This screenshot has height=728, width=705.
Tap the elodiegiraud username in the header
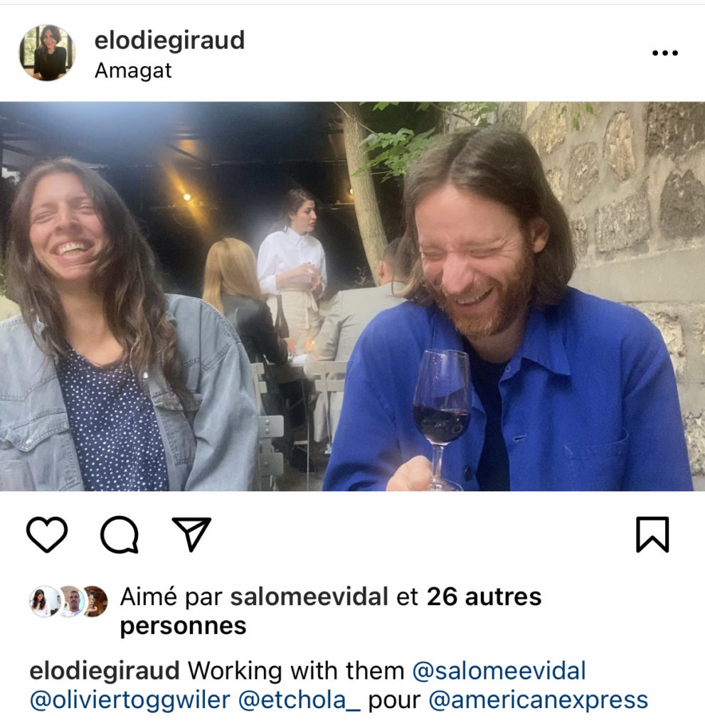[x=169, y=41]
